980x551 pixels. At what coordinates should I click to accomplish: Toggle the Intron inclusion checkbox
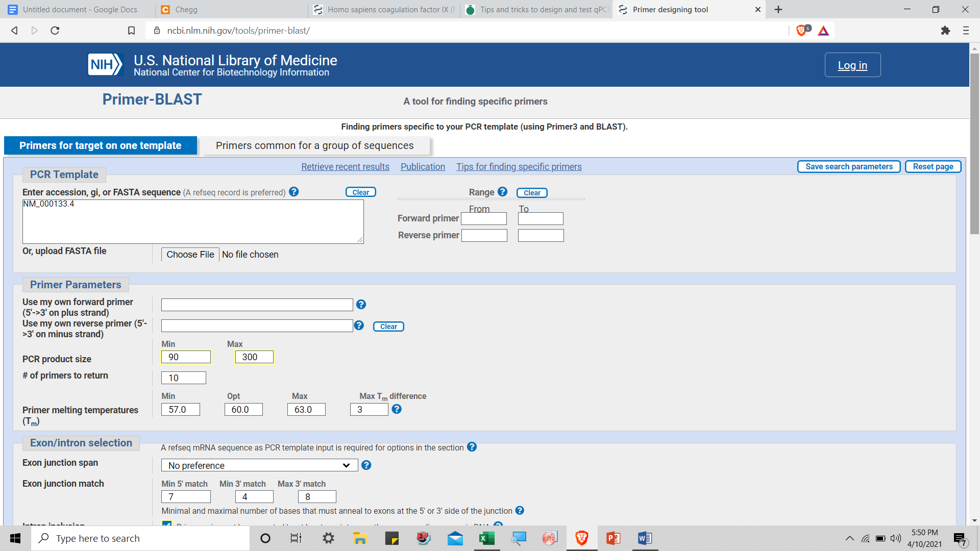[167, 524]
